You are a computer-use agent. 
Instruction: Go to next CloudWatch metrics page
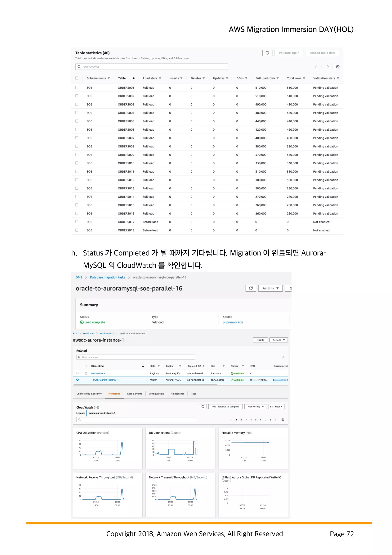pos(275,420)
